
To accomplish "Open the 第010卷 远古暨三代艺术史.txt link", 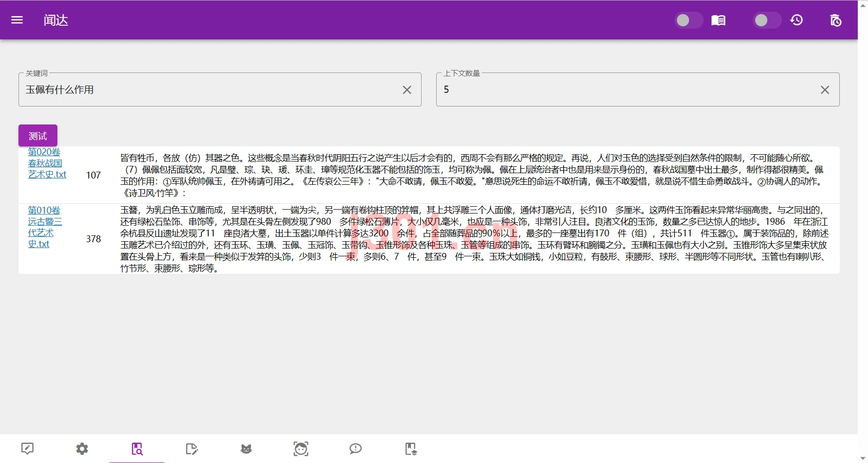I will (x=45, y=227).
